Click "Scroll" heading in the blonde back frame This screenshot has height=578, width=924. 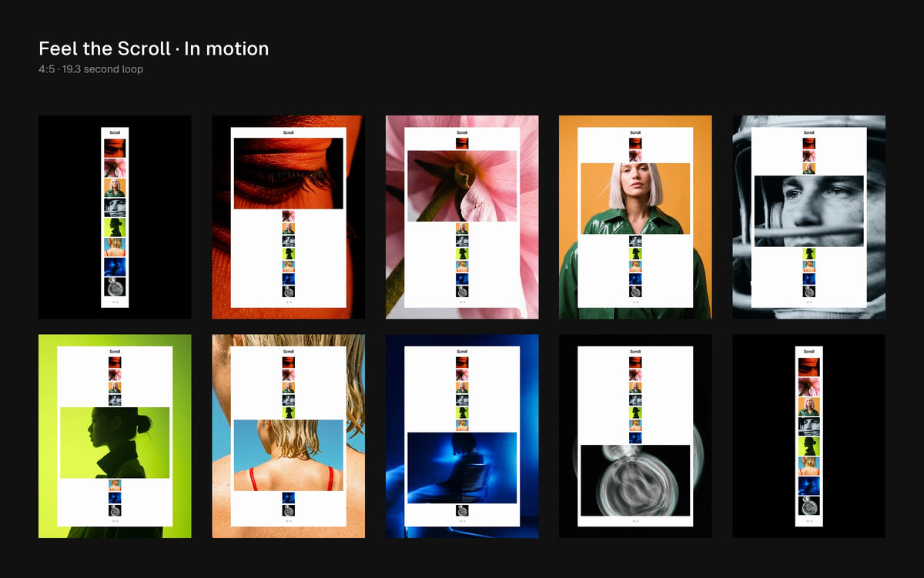click(289, 352)
